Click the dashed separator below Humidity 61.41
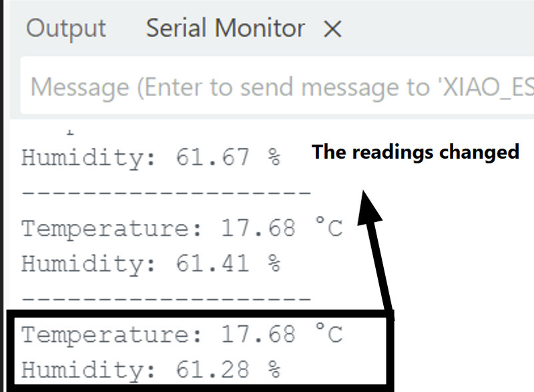The image size is (534, 392). click(x=166, y=299)
